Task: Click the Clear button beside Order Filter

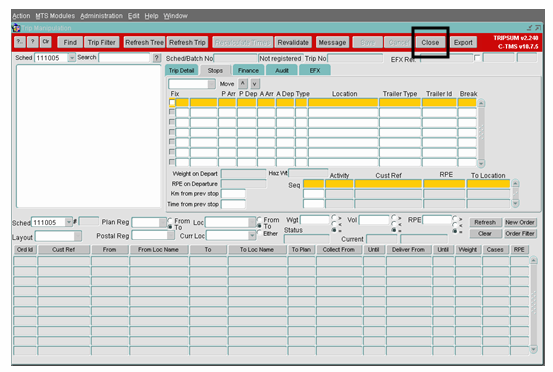Action: (485, 233)
